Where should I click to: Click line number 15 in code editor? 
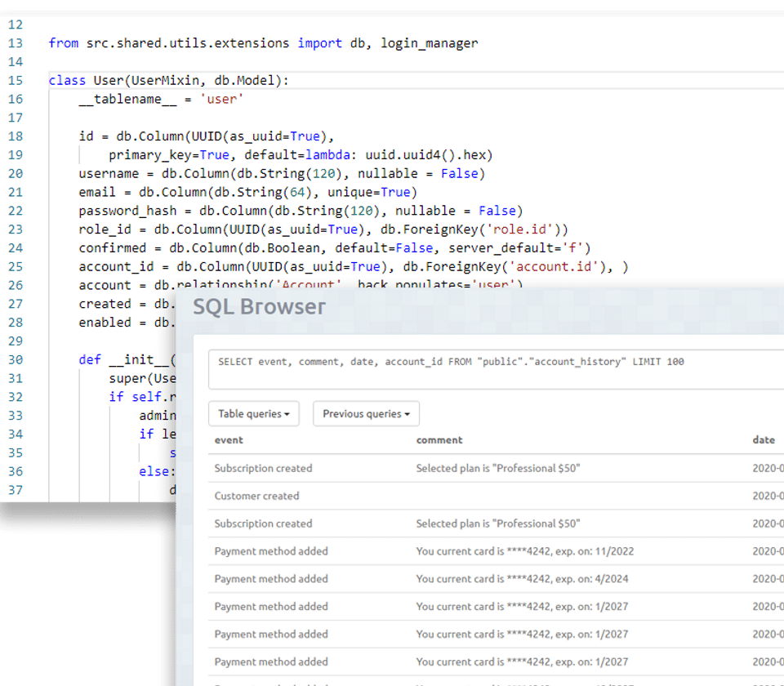click(16, 81)
